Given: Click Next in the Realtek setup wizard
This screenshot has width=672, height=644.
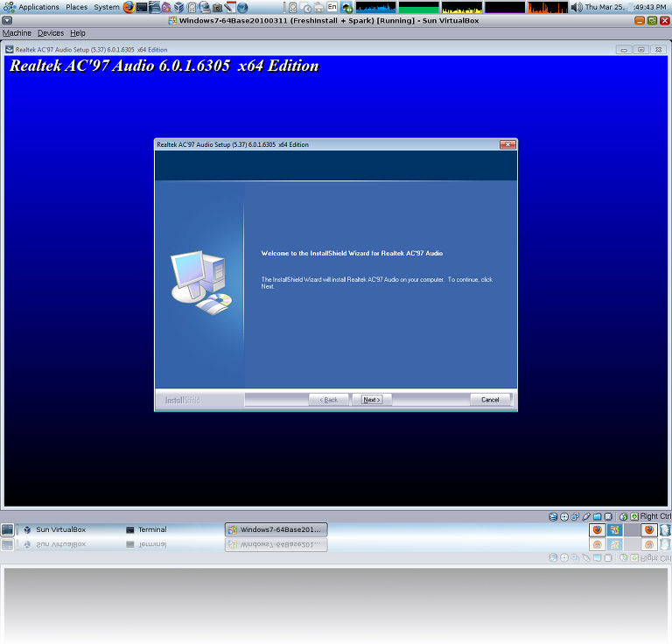Looking at the screenshot, I should 372,399.
